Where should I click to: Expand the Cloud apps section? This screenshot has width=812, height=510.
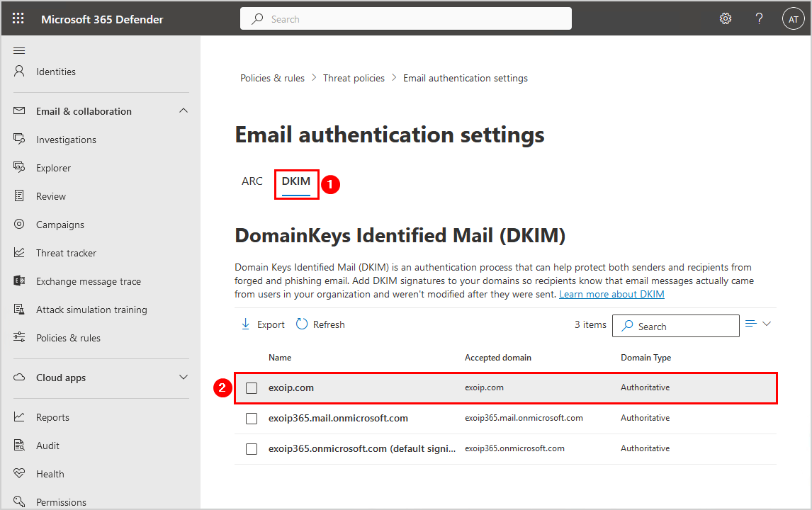[184, 378]
